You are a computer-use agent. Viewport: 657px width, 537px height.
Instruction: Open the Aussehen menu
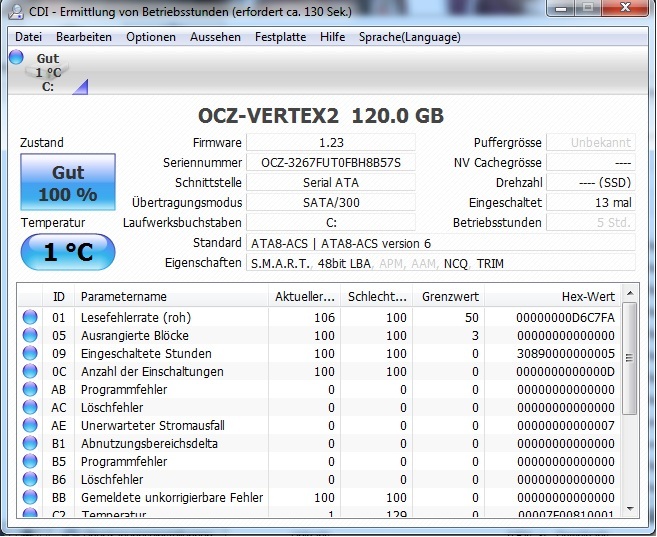click(215, 37)
